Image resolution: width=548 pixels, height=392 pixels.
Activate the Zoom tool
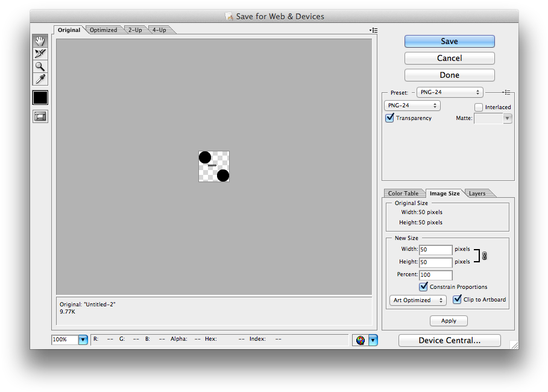pyautogui.click(x=40, y=66)
